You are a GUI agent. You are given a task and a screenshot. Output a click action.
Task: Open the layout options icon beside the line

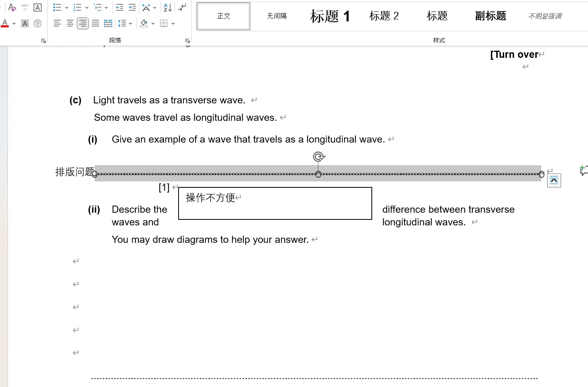554,181
